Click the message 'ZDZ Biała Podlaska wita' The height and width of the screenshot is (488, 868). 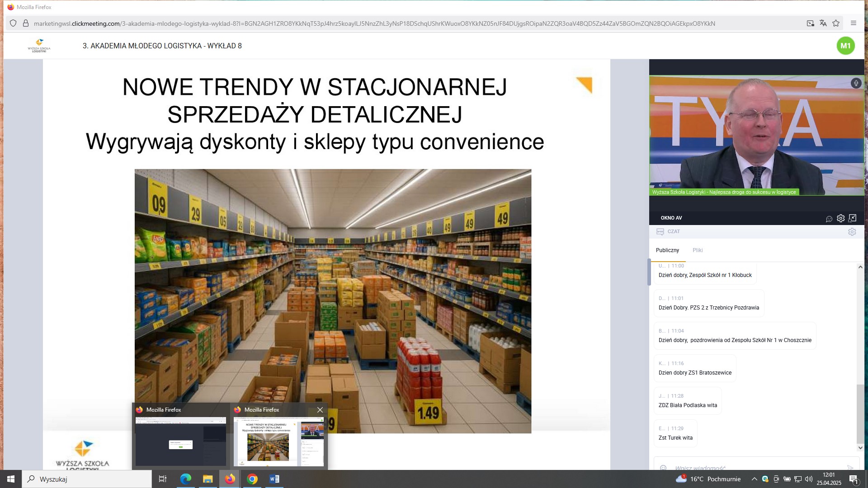pyautogui.click(x=688, y=405)
